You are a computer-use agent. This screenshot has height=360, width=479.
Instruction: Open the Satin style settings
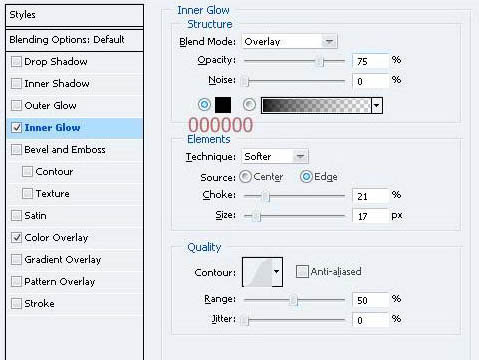pyautogui.click(x=75, y=215)
